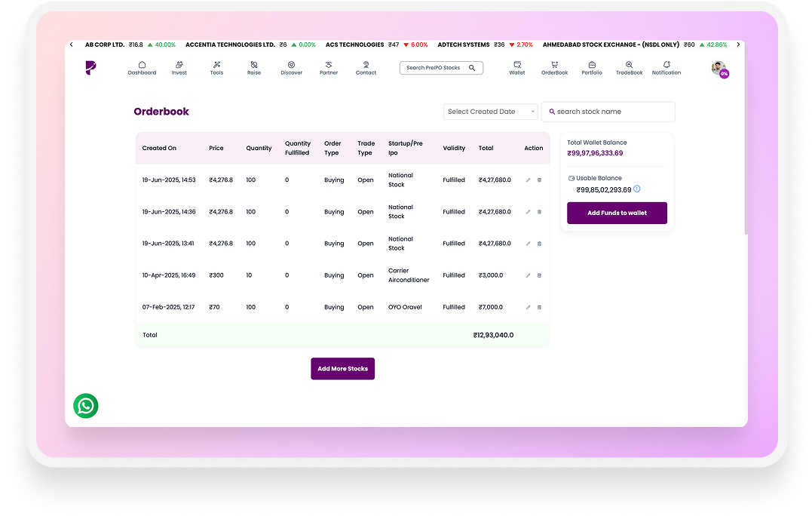Focus the Search PreIPO Stocks field

click(x=441, y=68)
